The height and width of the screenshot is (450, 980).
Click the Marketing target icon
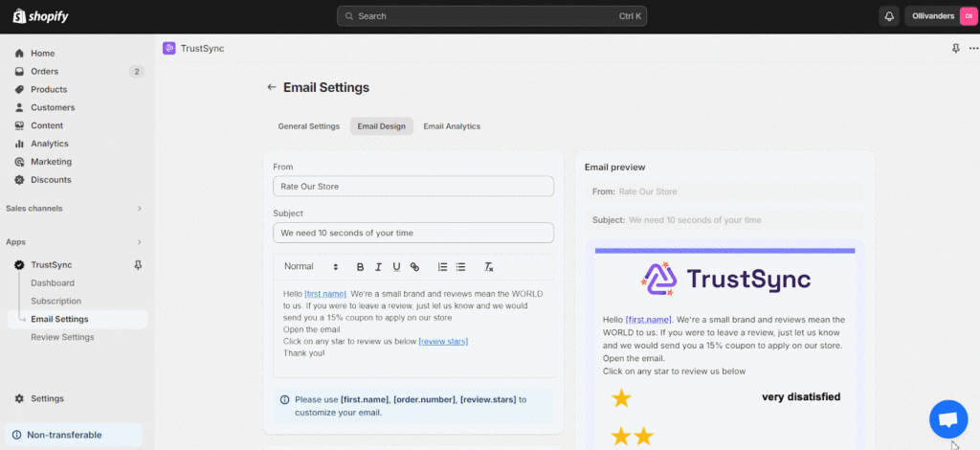[19, 162]
